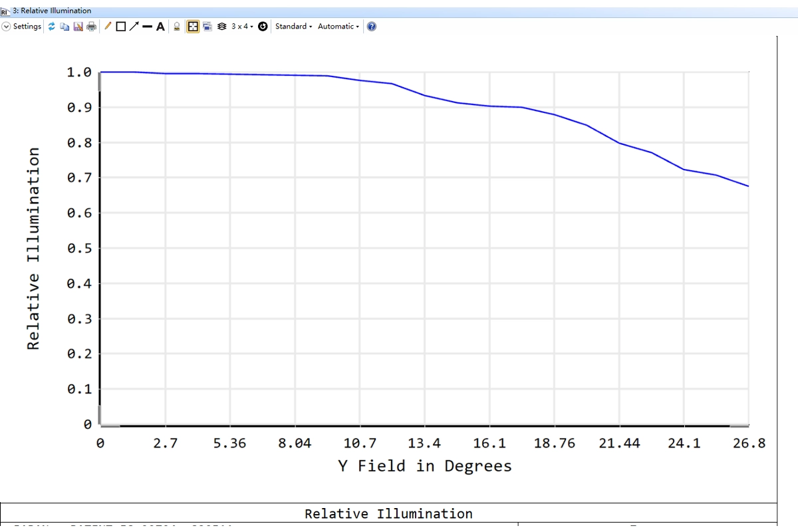The height and width of the screenshot is (532, 798).
Task: Click the refresh/update icon
Action: [52, 27]
